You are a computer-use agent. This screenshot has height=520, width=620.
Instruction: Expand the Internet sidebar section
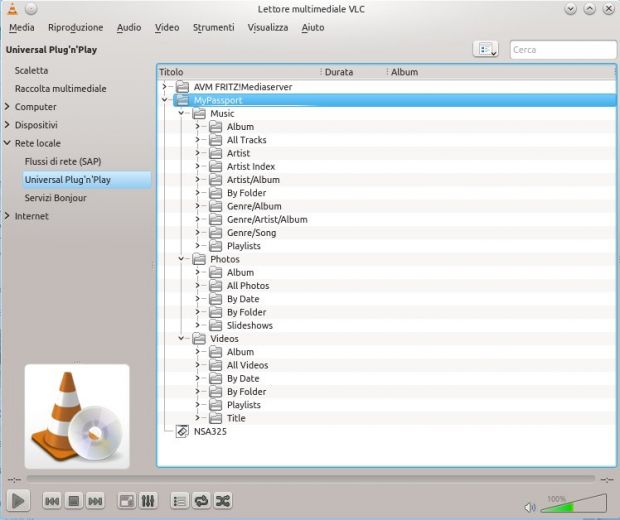(7, 216)
